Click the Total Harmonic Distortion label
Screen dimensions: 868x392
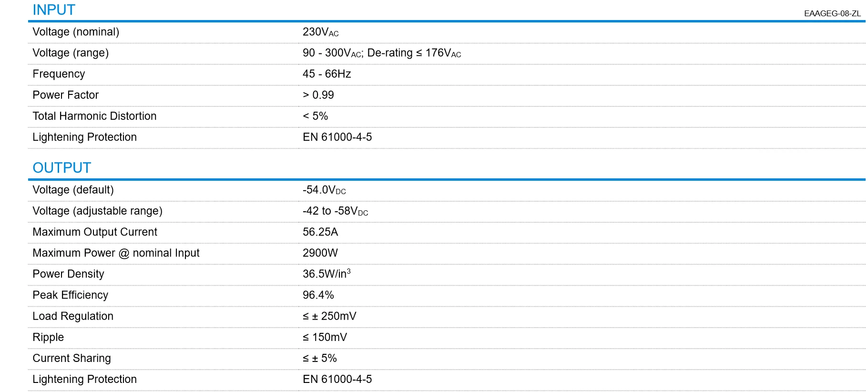(x=94, y=116)
